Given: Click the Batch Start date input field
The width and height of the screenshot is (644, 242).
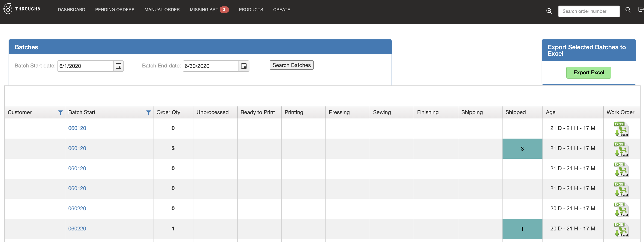Looking at the screenshot, I should pos(85,66).
